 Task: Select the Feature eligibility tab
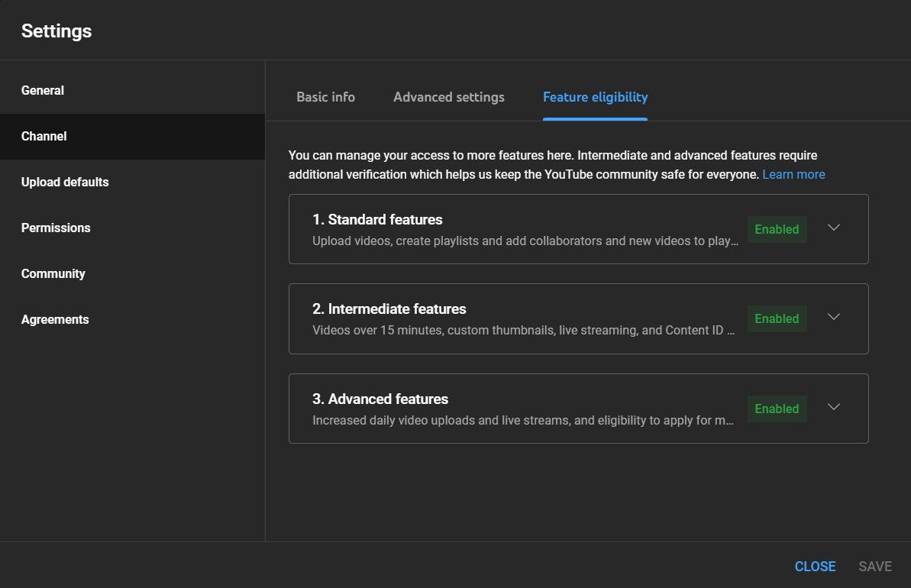click(595, 97)
